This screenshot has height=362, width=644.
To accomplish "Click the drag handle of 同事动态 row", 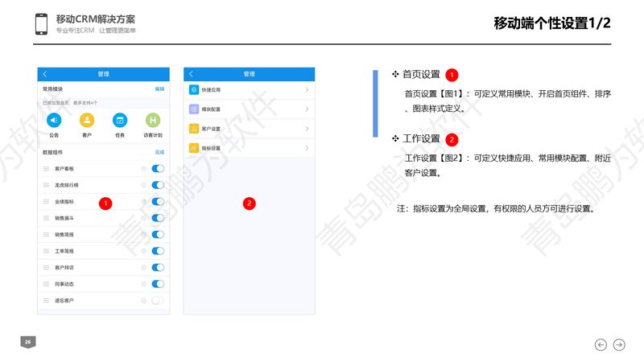I will [46, 284].
